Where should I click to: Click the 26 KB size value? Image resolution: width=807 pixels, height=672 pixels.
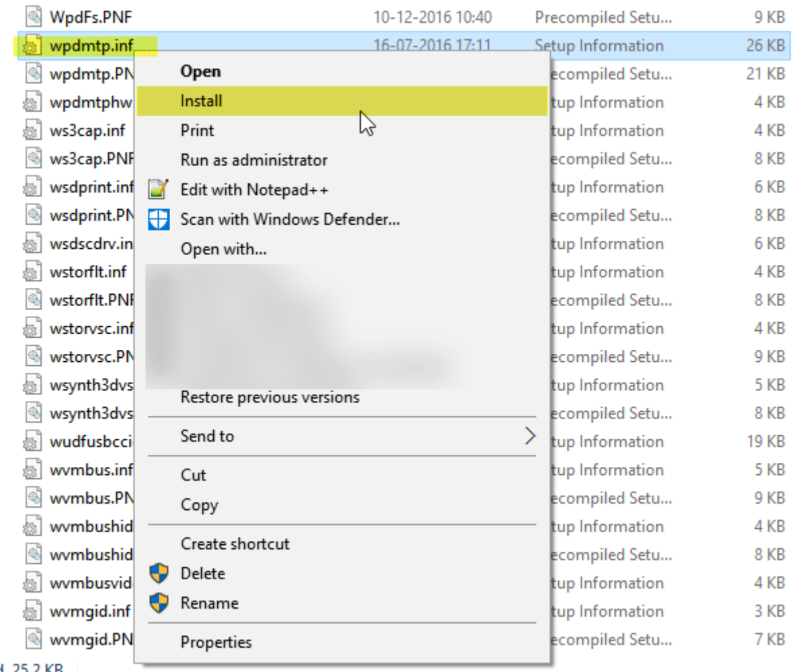click(765, 46)
